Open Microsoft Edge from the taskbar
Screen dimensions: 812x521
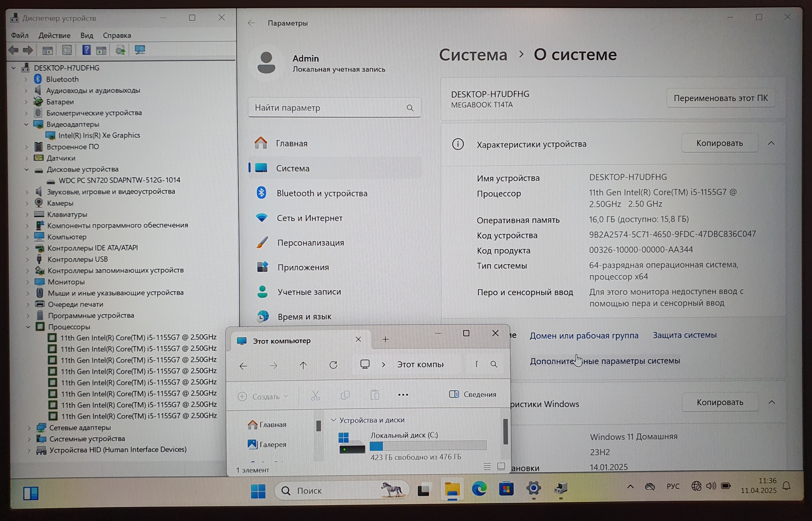click(479, 489)
